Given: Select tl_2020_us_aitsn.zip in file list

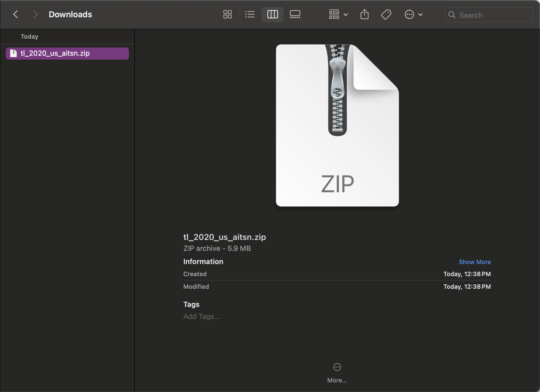Looking at the screenshot, I should 67,53.
